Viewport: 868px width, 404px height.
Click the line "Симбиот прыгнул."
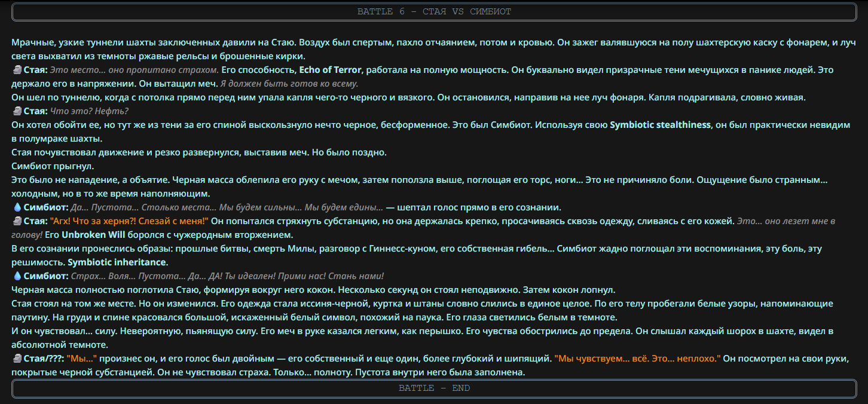click(x=53, y=166)
